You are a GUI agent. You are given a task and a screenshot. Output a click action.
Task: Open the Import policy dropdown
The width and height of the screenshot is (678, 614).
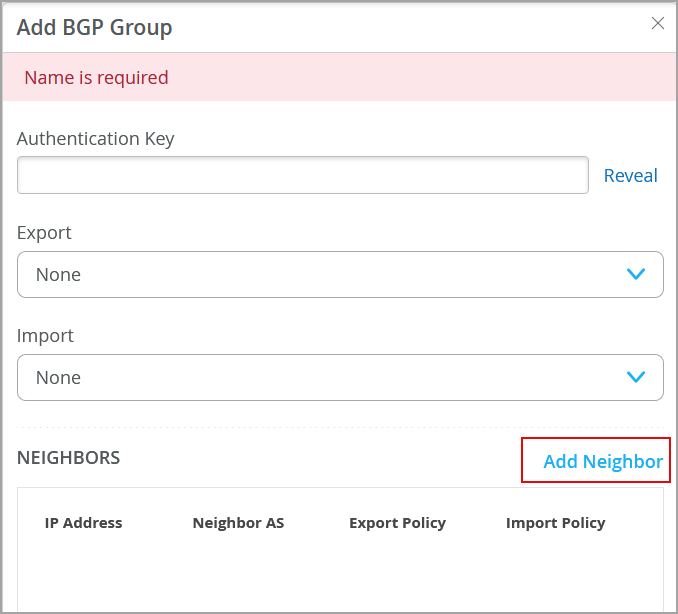(x=340, y=377)
